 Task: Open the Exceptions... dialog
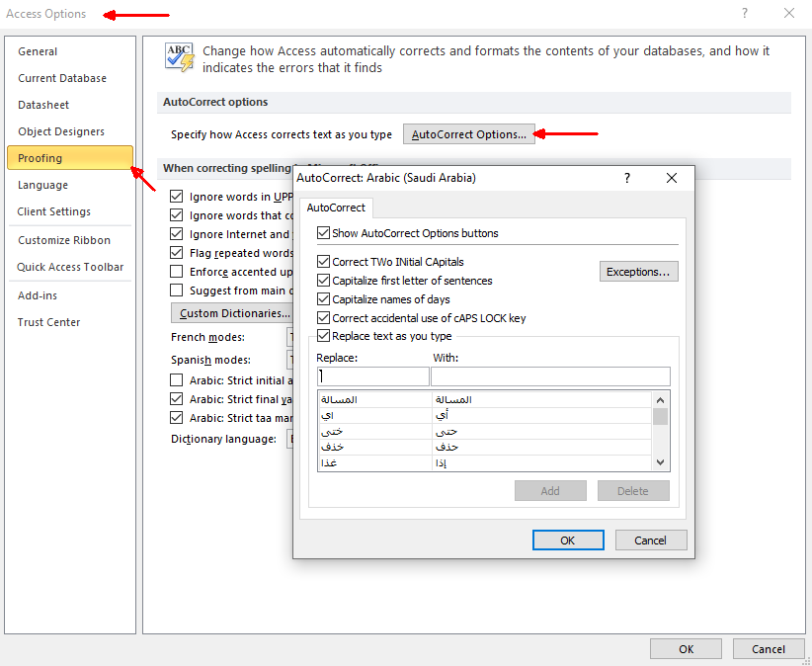(638, 272)
